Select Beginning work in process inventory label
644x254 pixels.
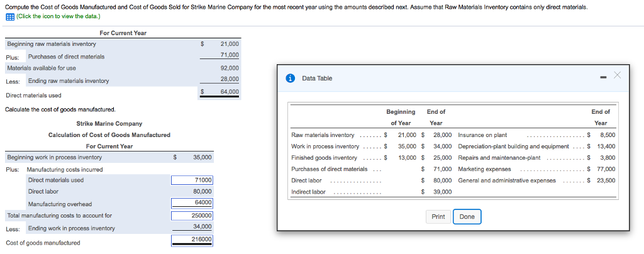coord(54,157)
